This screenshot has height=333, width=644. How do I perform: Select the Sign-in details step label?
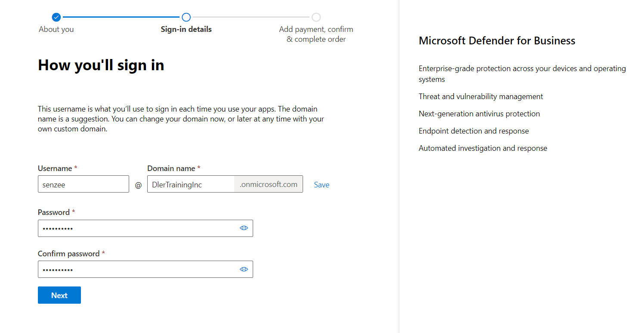(186, 29)
